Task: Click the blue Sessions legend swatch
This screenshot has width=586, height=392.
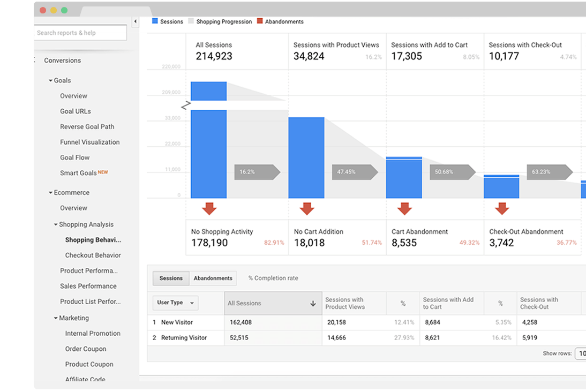Action: coord(155,21)
